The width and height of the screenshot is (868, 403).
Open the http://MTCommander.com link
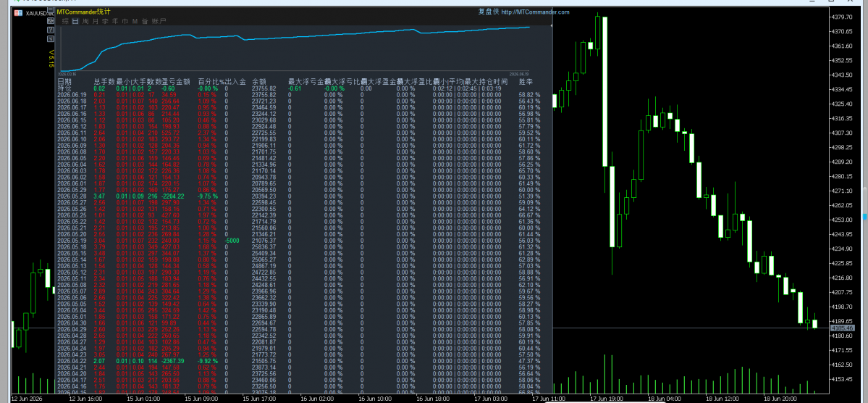point(535,12)
